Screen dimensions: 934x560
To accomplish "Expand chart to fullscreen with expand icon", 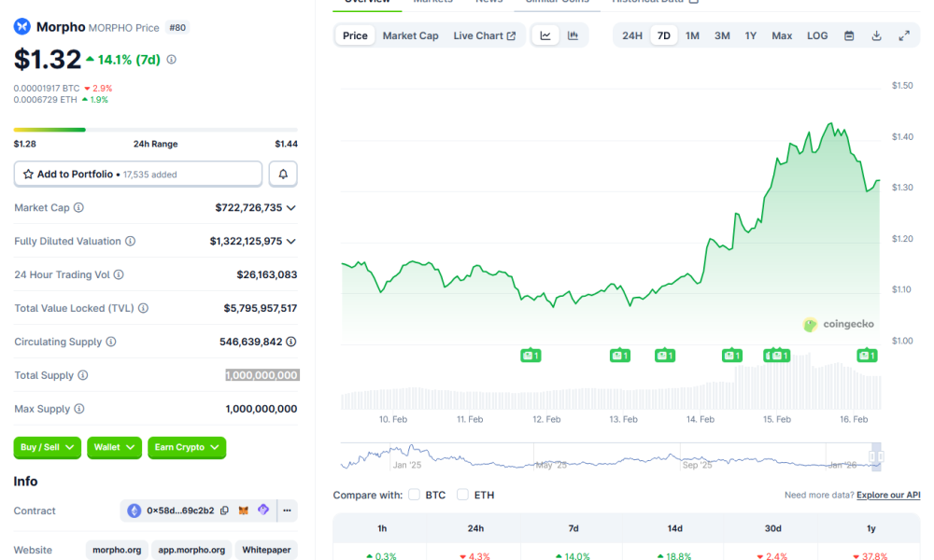I will click(x=904, y=35).
